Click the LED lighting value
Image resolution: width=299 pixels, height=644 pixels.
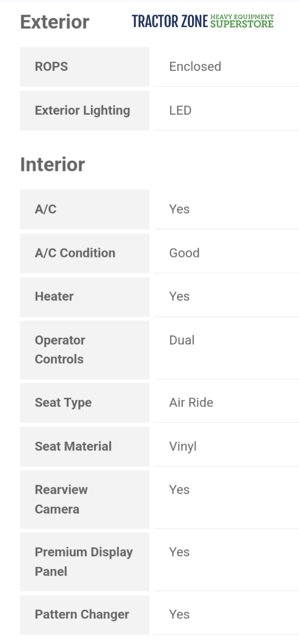coord(180,111)
